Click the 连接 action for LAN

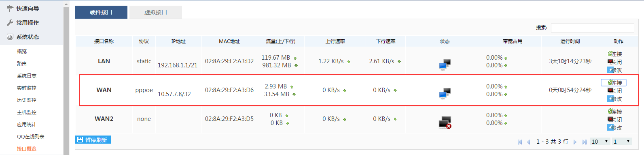pyautogui.click(x=614, y=54)
